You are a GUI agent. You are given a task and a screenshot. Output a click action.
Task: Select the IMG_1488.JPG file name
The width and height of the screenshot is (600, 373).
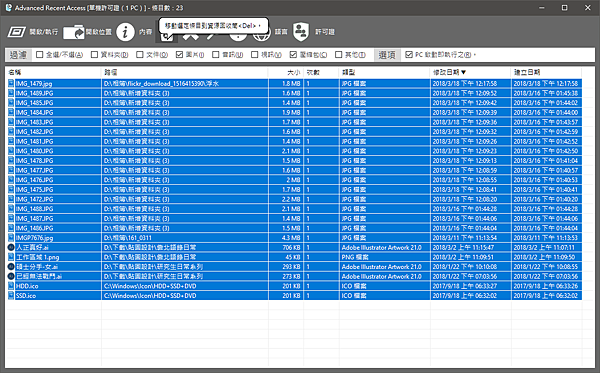(x=34, y=209)
